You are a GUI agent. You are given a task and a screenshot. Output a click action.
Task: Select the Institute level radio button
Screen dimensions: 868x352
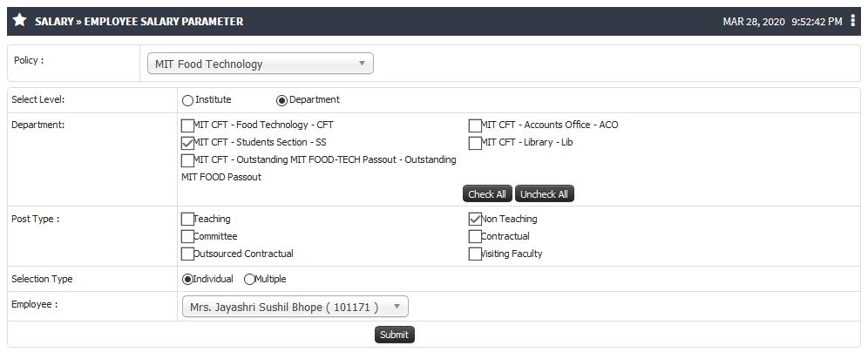[x=187, y=100]
